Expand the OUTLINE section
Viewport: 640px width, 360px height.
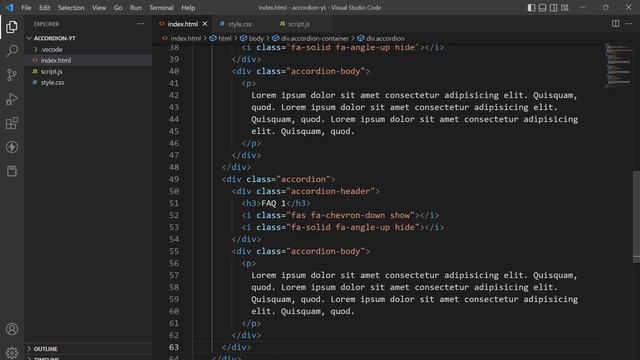tap(46, 349)
